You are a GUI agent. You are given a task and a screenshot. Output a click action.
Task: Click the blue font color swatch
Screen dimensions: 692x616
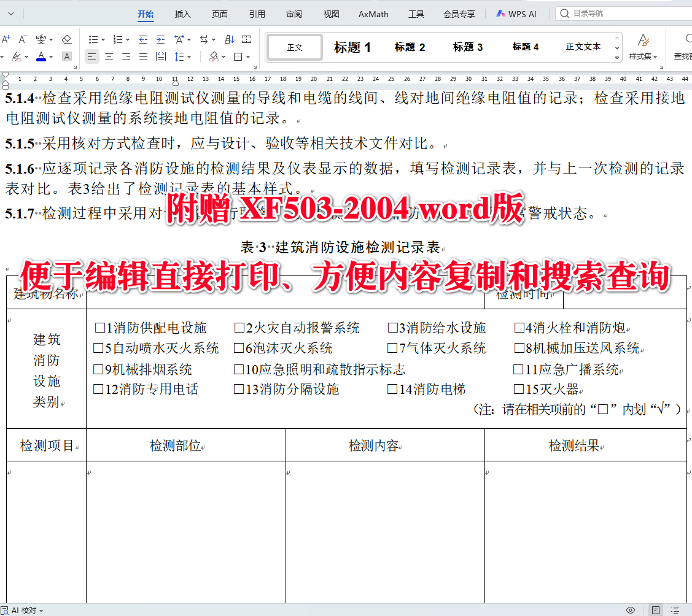[x=41, y=59]
